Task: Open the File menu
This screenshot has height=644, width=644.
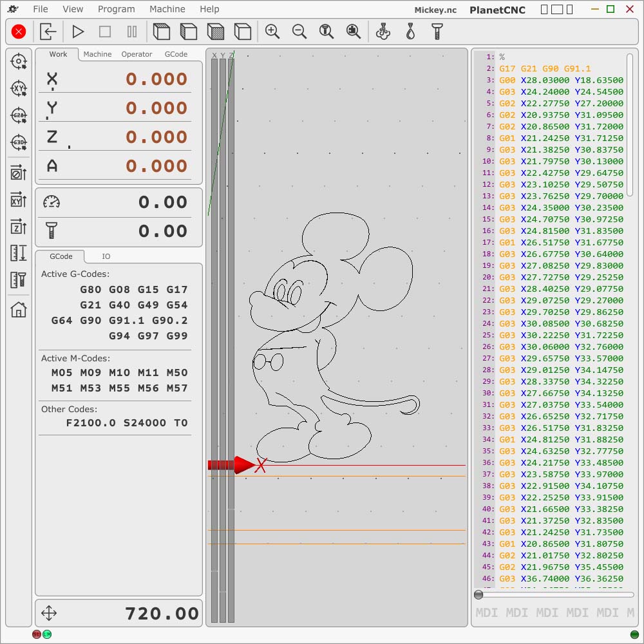Action: tap(41, 9)
